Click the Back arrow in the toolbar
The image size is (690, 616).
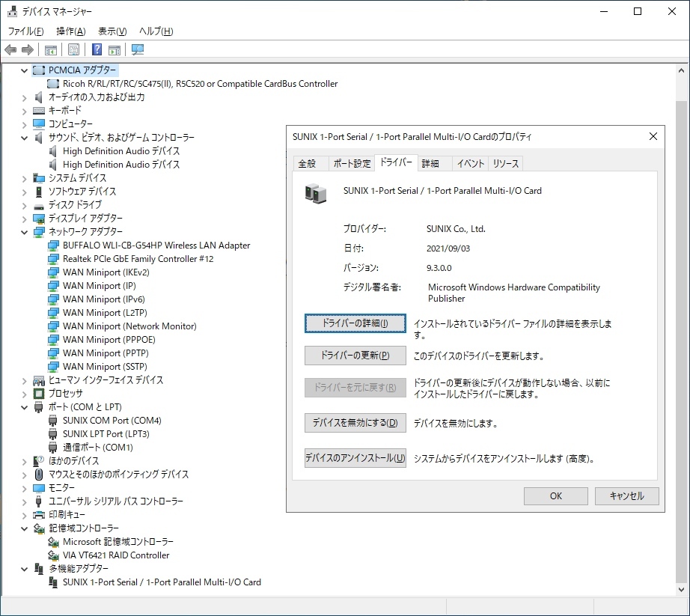point(10,49)
